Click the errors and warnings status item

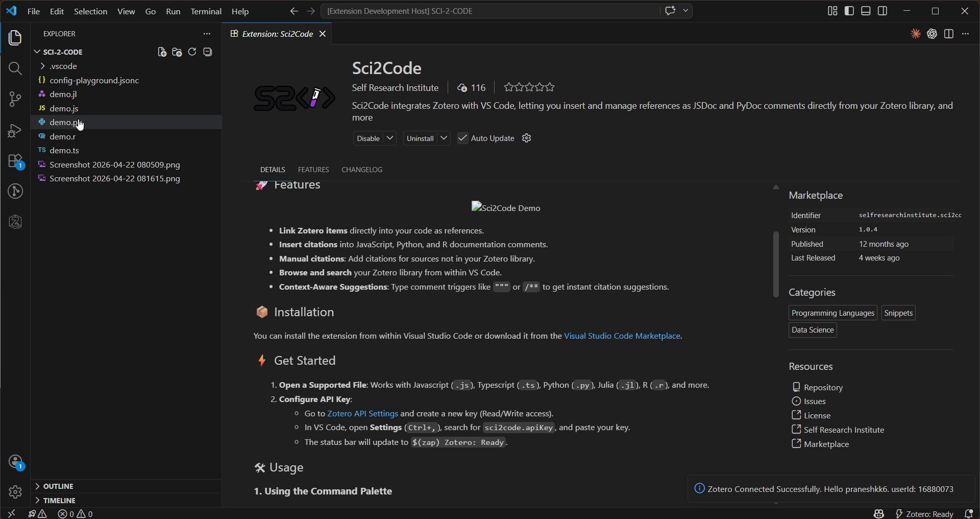[x=75, y=514]
